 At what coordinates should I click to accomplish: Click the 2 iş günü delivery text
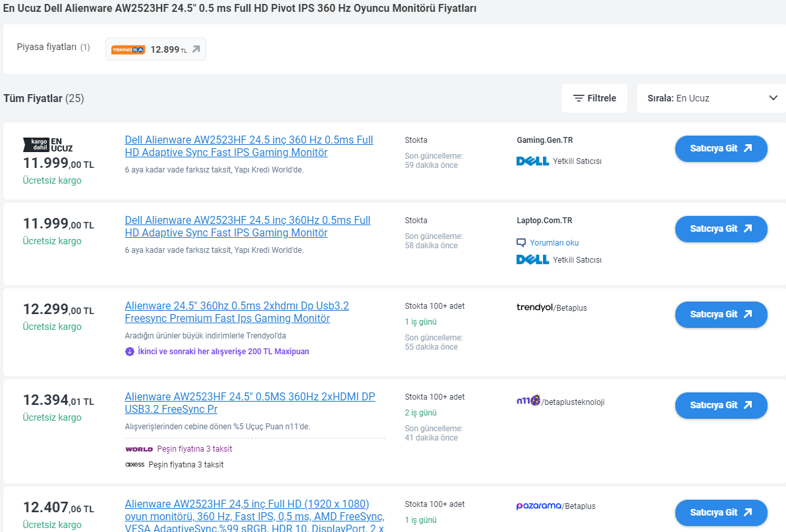pos(420,413)
